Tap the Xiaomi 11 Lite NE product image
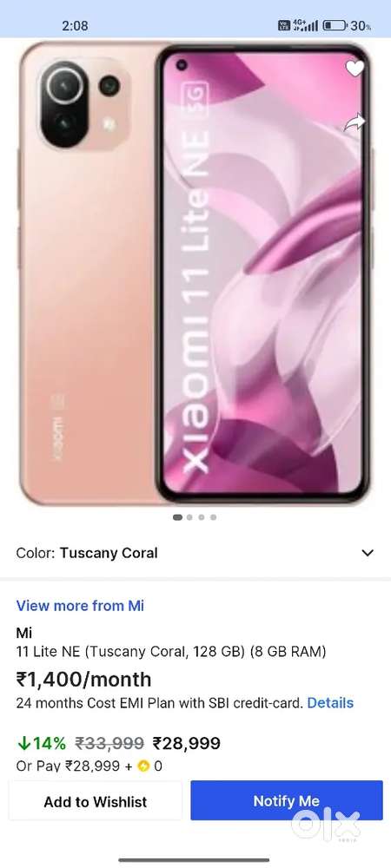This screenshot has height=868, width=391. (x=195, y=273)
